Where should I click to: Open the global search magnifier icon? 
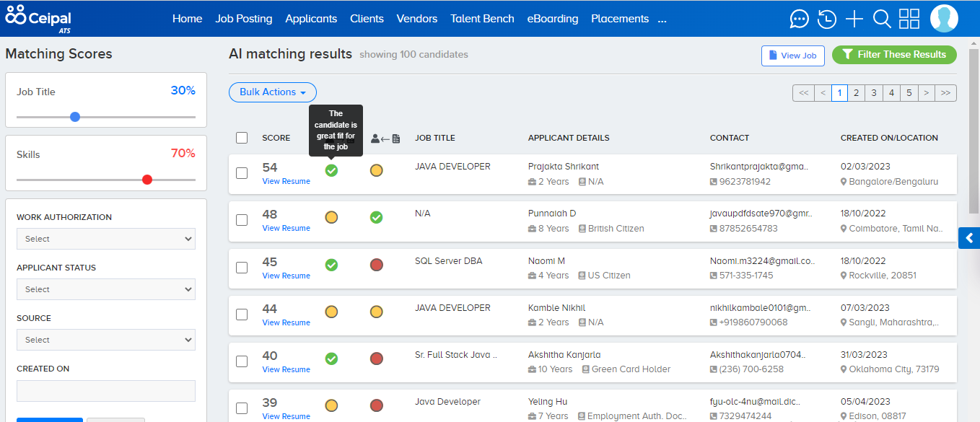(x=881, y=19)
